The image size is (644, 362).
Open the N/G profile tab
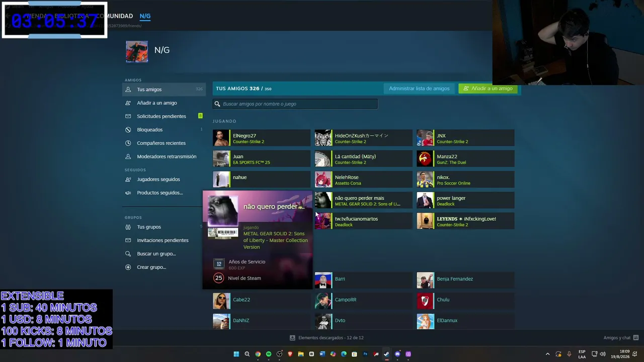click(145, 16)
